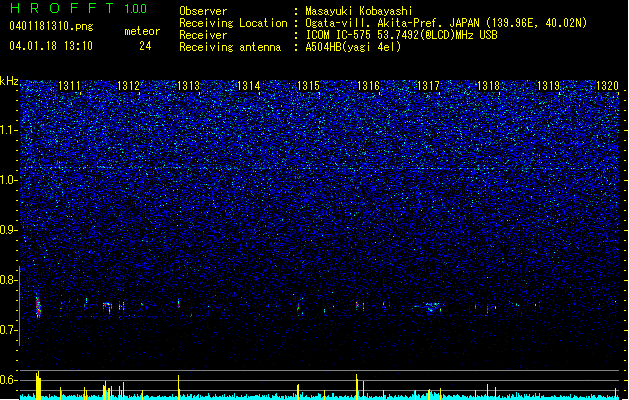Click the cyan meteor echo below 1317
This screenshot has height=400, width=629.
[x=430, y=308]
